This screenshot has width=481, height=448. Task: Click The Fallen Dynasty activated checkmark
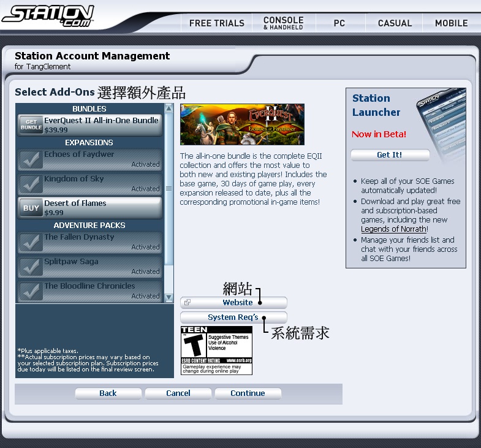point(31,242)
